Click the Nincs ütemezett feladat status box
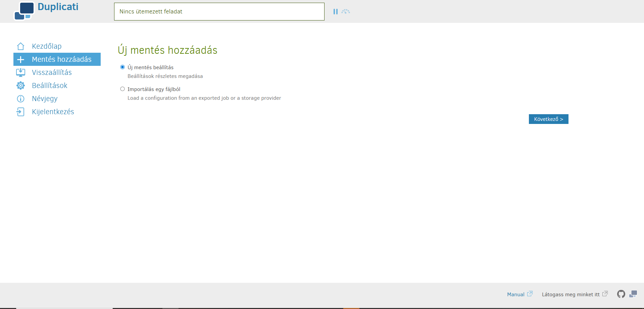644x309 pixels. [219, 12]
